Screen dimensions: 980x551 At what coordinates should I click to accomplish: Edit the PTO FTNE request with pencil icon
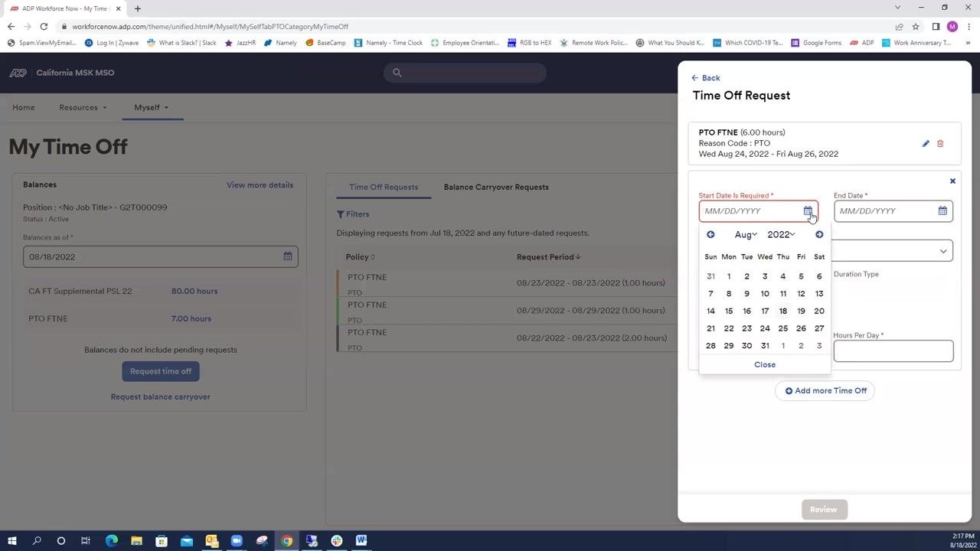[x=926, y=144]
